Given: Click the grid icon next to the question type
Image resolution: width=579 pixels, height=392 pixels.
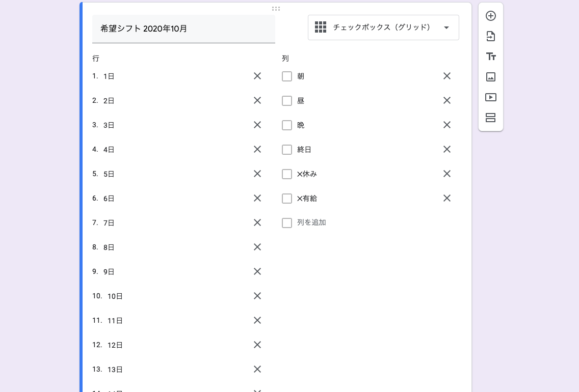Looking at the screenshot, I should [x=321, y=27].
